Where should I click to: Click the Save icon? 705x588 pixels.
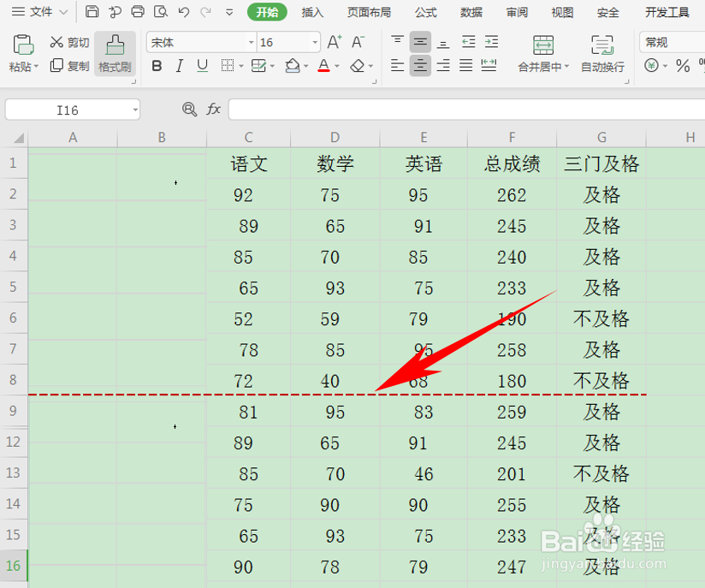click(92, 12)
